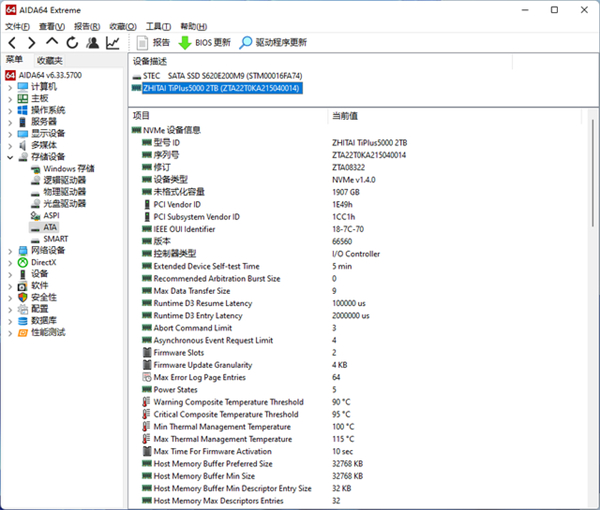Click the Back navigation arrow in toolbar

point(12,43)
